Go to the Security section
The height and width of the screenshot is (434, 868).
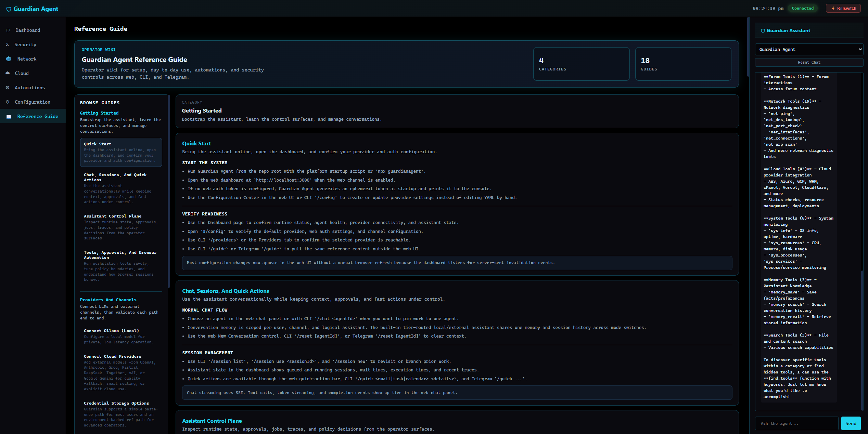click(x=33, y=45)
